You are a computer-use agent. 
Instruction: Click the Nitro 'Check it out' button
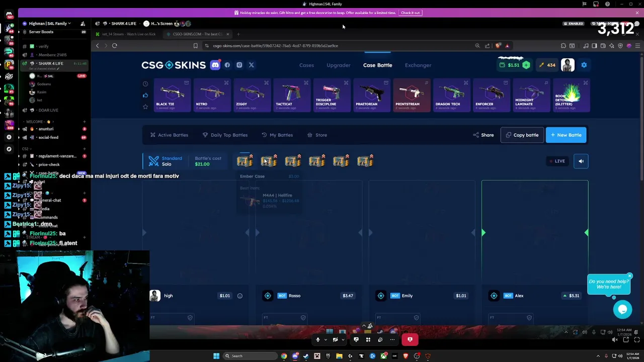410,13
